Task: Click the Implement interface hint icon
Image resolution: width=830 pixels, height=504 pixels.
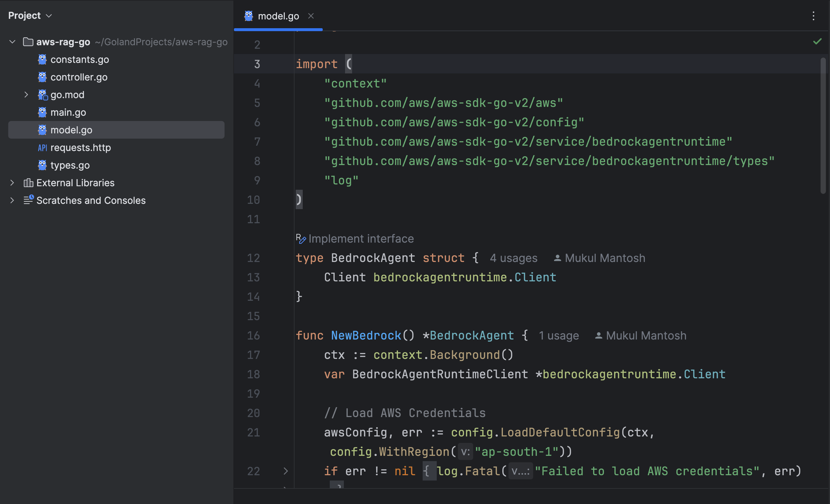Action: [300, 239]
